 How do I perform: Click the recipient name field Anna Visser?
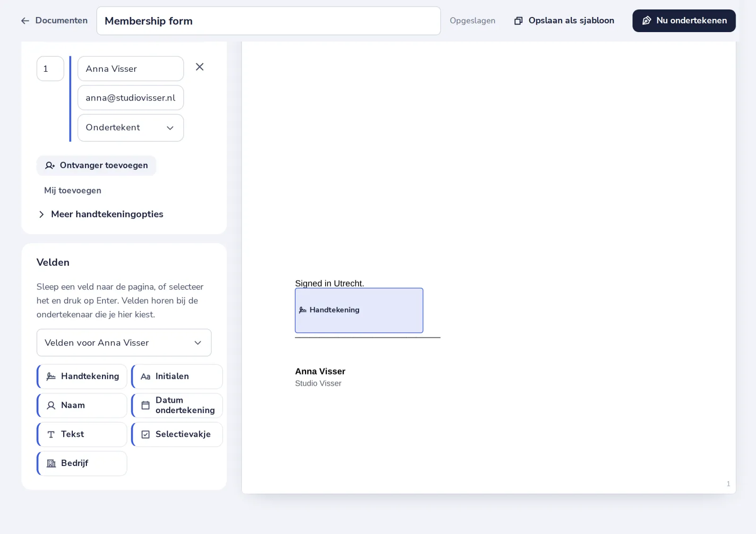130,69
